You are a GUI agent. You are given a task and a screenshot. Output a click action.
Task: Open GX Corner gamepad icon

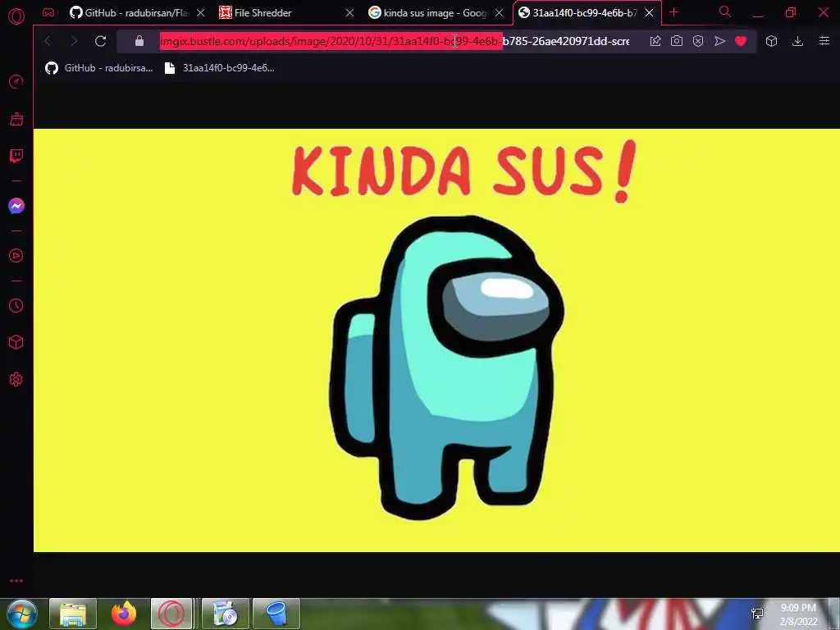coord(48,12)
